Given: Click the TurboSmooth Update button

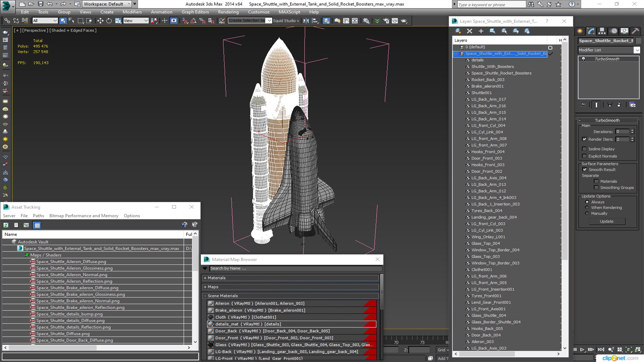Looking at the screenshot, I should click(x=606, y=222).
